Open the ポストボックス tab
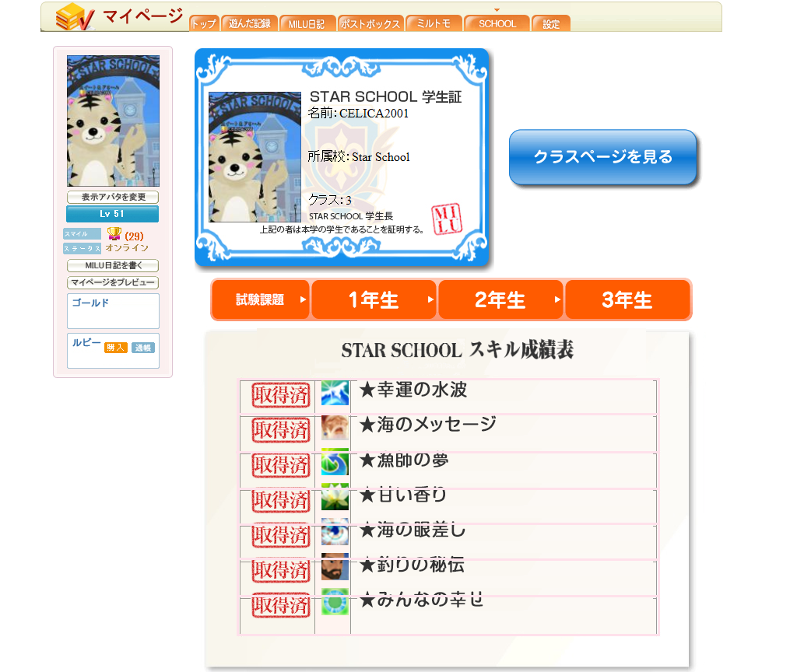The height and width of the screenshot is (672, 797). [370, 23]
